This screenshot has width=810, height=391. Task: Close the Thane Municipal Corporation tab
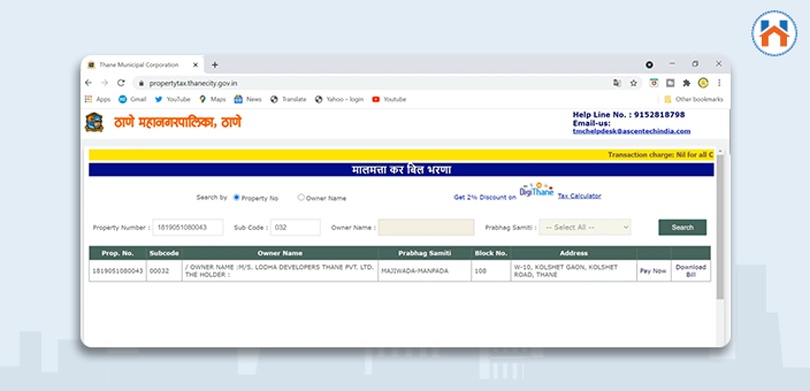195,65
